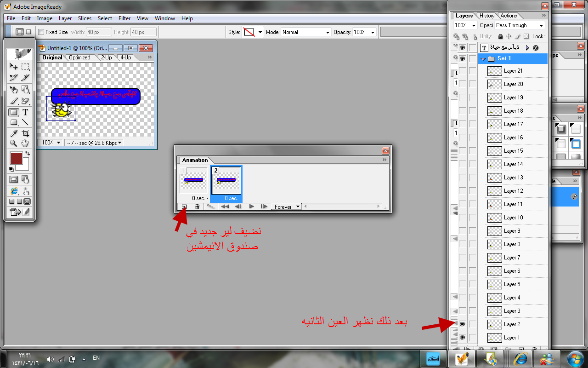This screenshot has width=588, height=368.
Task: Select the Type tool in the toolbox
Action: point(25,112)
